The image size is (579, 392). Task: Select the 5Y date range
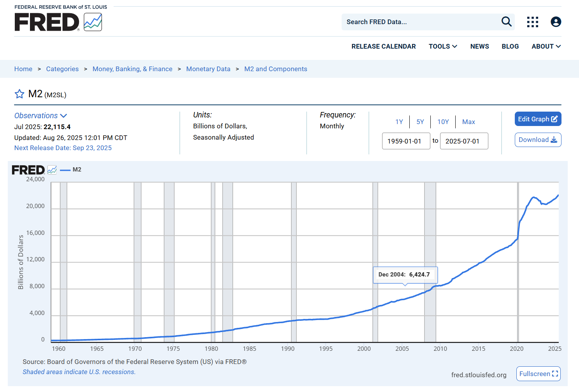(420, 122)
